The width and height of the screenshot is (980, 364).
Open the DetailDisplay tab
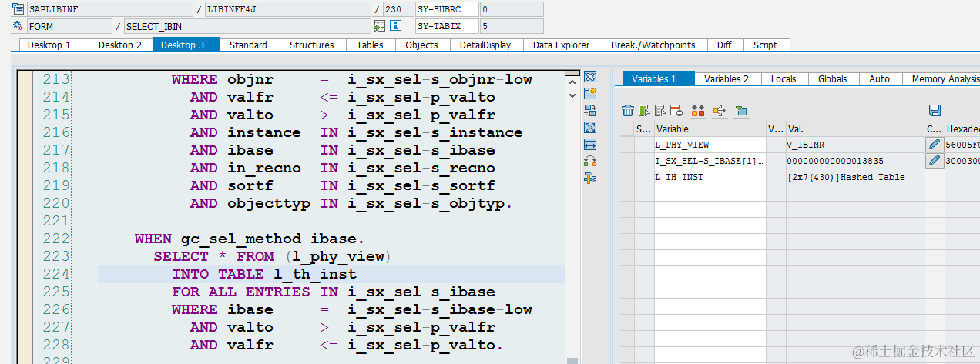click(x=485, y=45)
